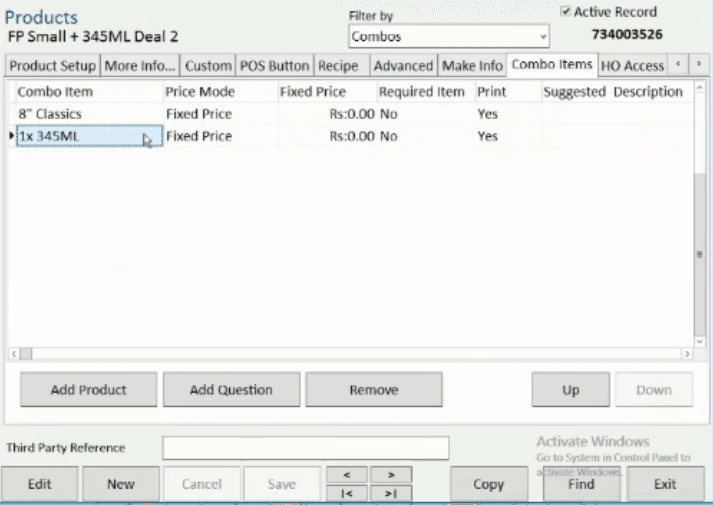Select the Combo Items tab
Viewport: 713px width, 505px height.
coord(552,65)
